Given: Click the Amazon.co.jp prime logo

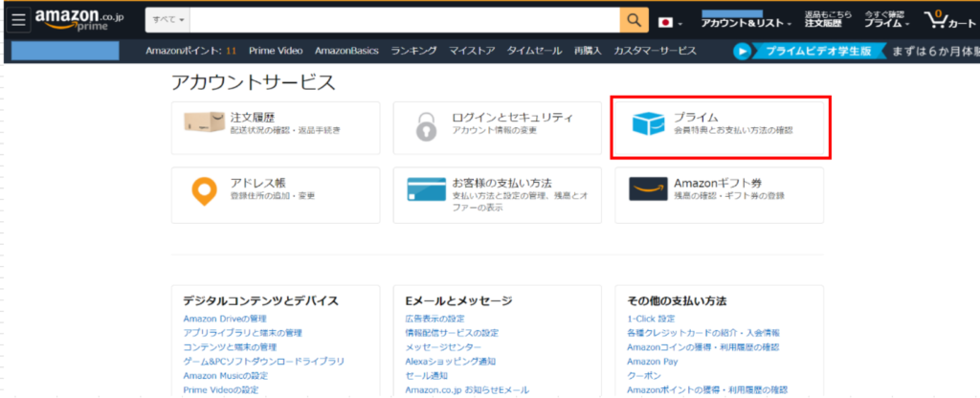Looking at the screenshot, I should [79, 20].
